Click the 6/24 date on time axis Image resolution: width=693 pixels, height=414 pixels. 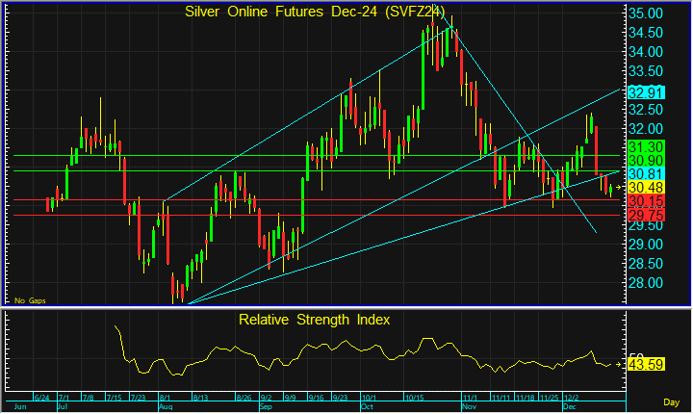click(42, 398)
